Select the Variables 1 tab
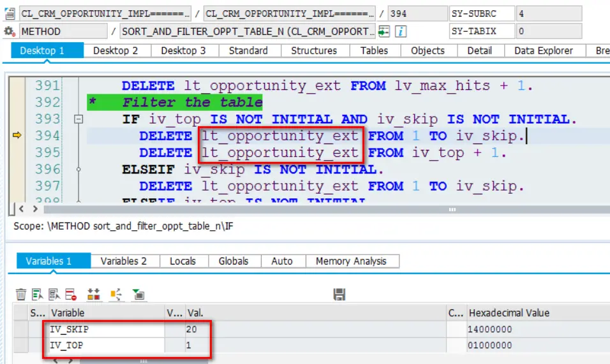610x364 pixels. point(54,261)
